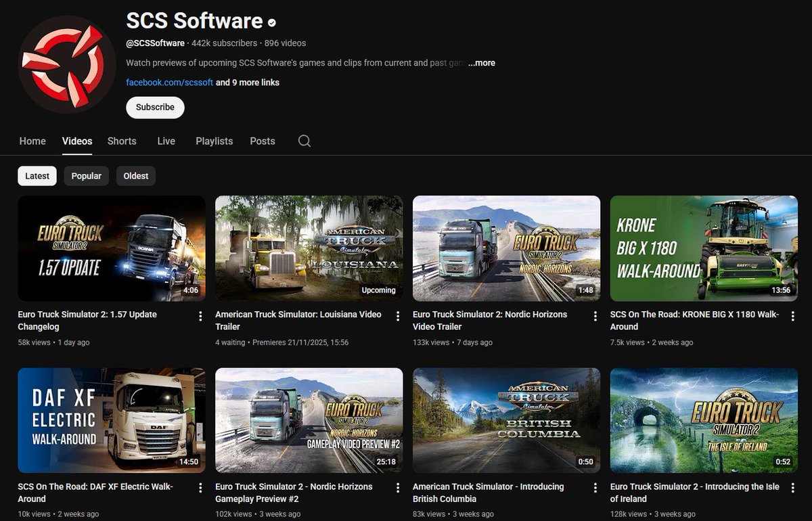The height and width of the screenshot is (521, 812).
Task: Play the DAF XF Electric Walk-Around thumbnail
Action: point(112,420)
